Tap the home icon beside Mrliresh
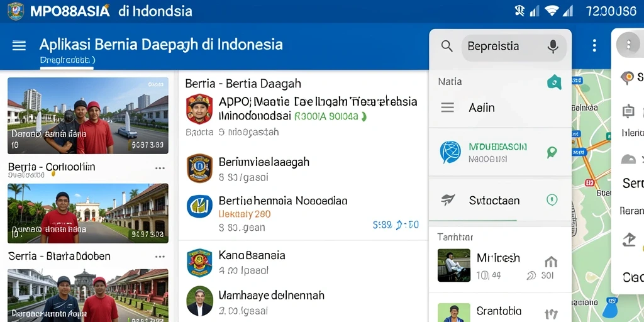Screen dimensions: 644x322 550,261
